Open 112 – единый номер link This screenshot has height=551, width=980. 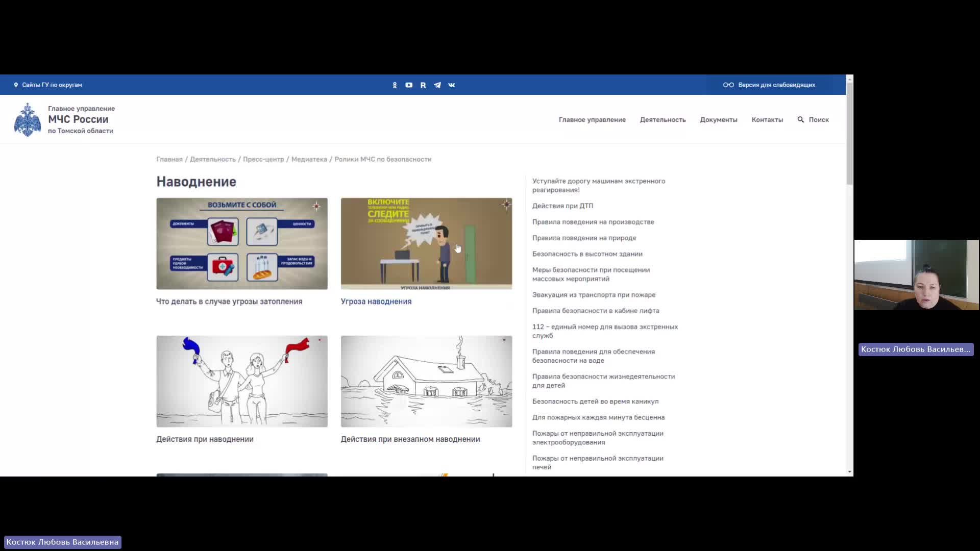[x=605, y=331]
